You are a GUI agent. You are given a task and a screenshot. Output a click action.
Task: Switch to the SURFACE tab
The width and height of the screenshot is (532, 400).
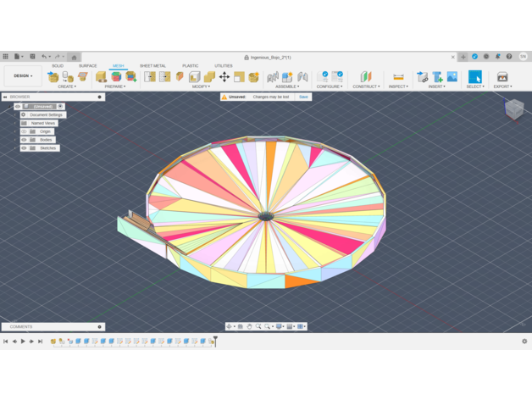(x=88, y=65)
